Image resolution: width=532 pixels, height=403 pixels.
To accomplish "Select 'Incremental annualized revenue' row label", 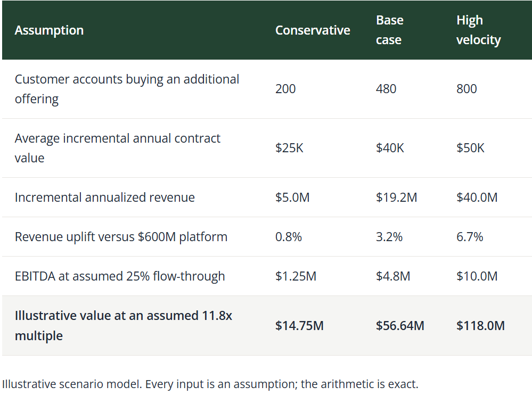I will click(x=105, y=197).
